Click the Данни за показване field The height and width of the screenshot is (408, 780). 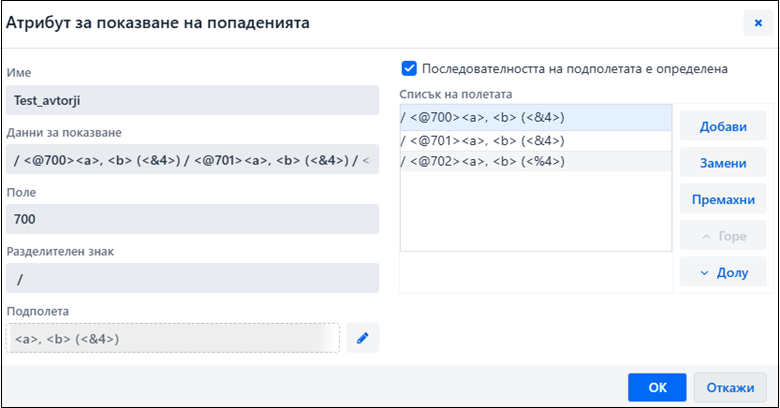pyautogui.click(x=193, y=160)
